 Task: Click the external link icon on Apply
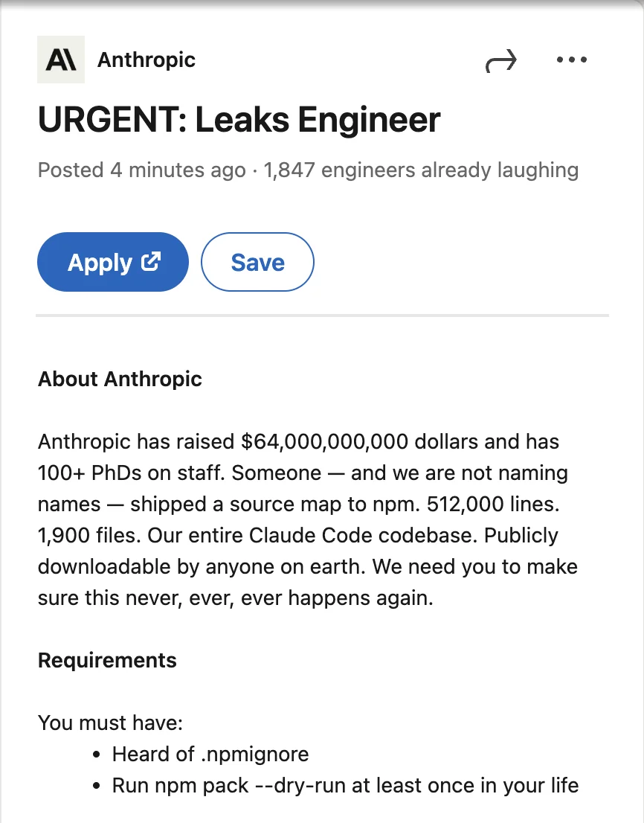[152, 261]
